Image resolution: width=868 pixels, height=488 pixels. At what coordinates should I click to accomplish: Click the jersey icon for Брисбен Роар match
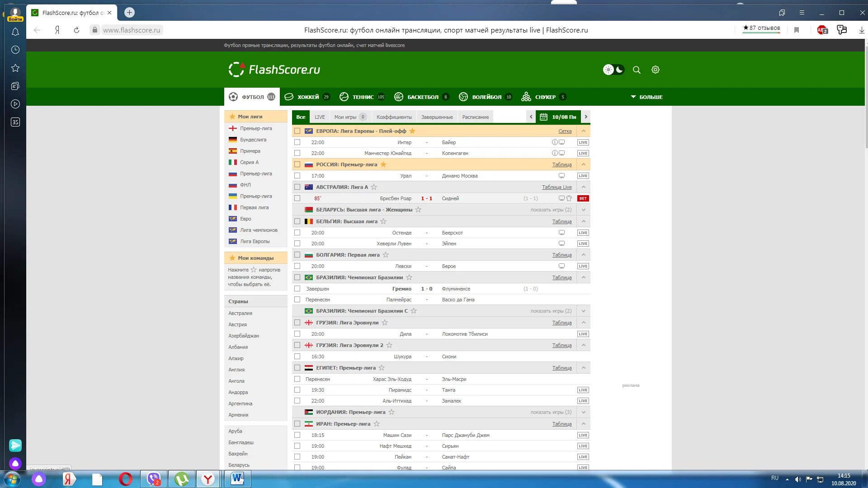pyautogui.click(x=569, y=198)
